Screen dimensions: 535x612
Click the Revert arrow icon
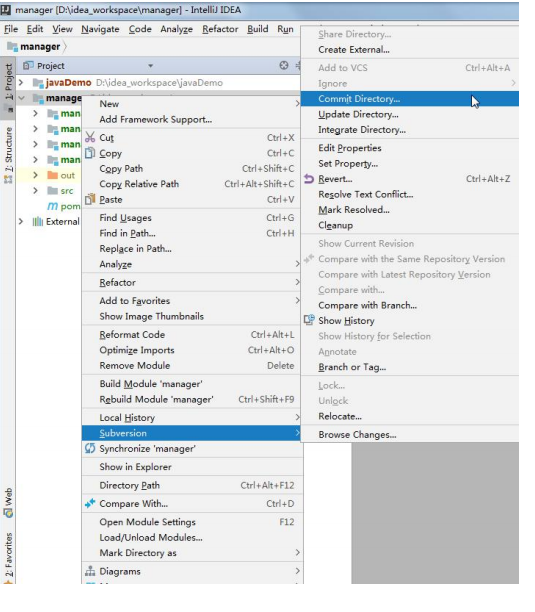tap(309, 179)
